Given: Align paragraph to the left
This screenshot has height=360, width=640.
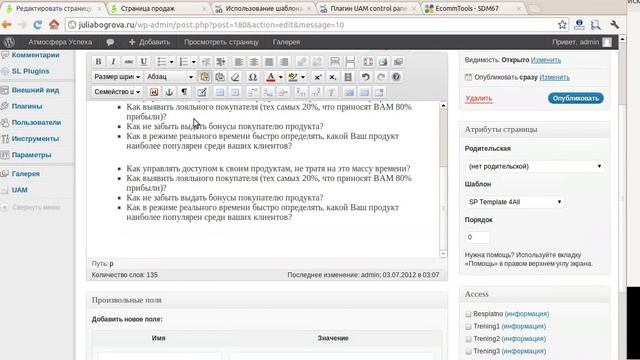Looking at the screenshot, I should 238,62.
